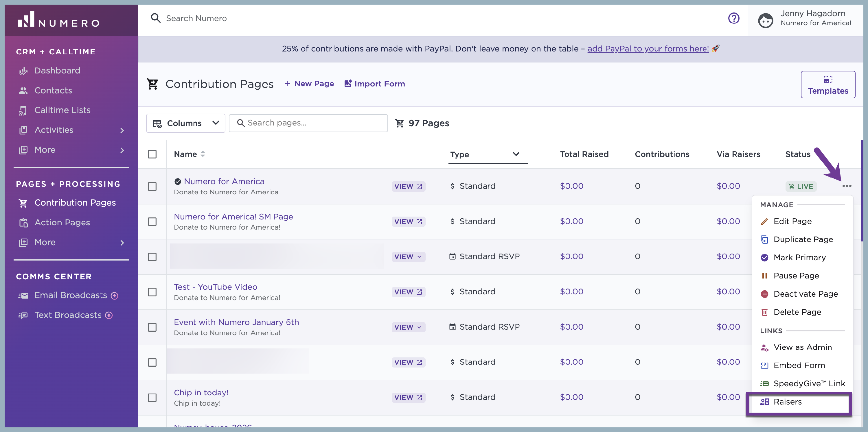Check the Numero for America row checkbox
The width and height of the screenshot is (868, 432).
click(152, 187)
